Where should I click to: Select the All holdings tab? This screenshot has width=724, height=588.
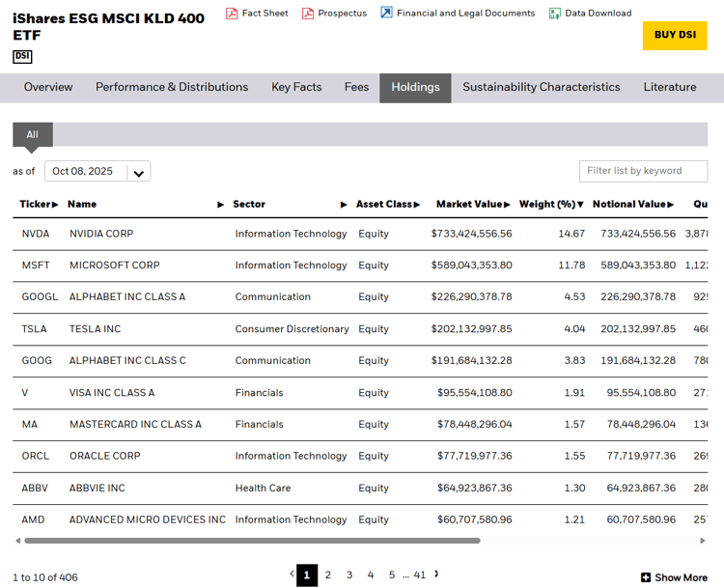(32, 134)
